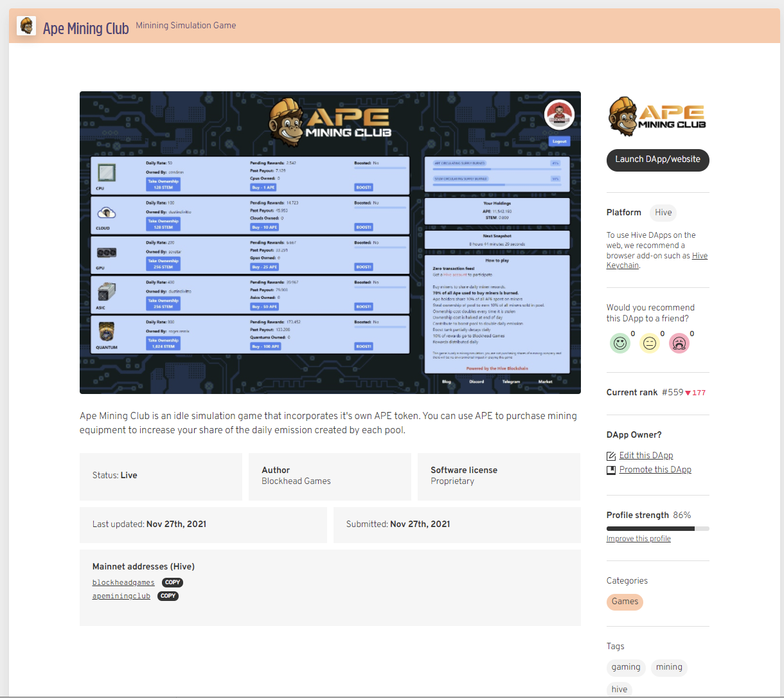Click the Buy - 50 APE button
This screenshot has width=784, height=698.
pos(265,307)
